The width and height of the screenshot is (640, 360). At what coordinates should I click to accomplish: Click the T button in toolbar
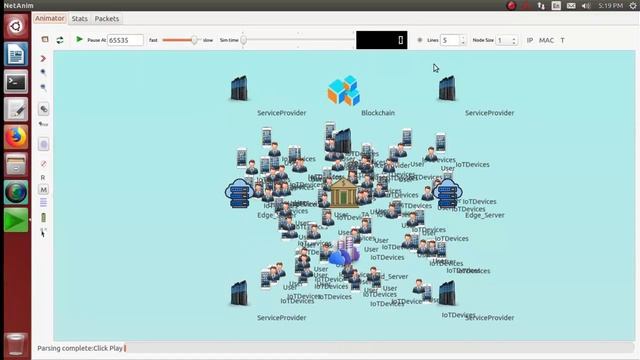point(562,40)
